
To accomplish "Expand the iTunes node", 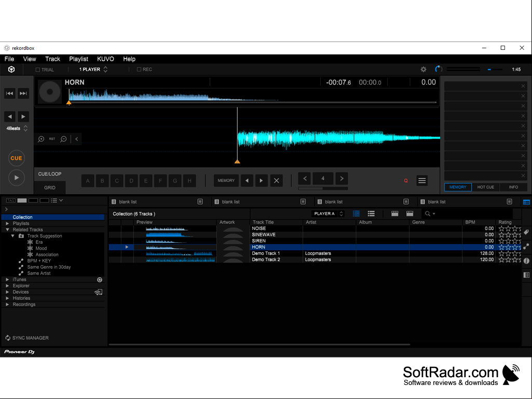I will pos(7,280).
